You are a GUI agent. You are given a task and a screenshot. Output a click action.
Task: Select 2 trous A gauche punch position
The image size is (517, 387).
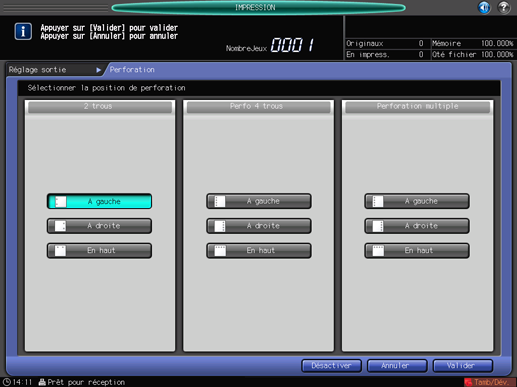(x=99, y=201)
